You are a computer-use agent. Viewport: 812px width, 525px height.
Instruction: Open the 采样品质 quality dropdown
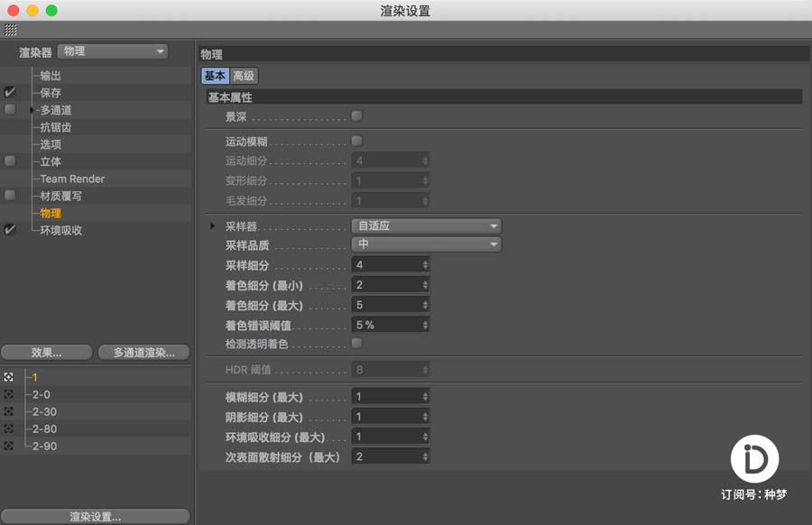tap(426, 244)
